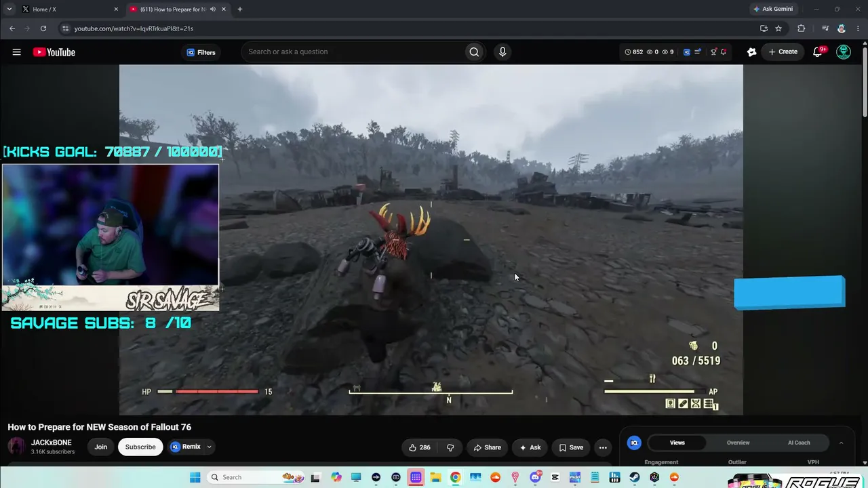Viewport: 868px width, 488px height.
Task: Select the Views tab in vidIQ panel
Action: pos(677,443)
